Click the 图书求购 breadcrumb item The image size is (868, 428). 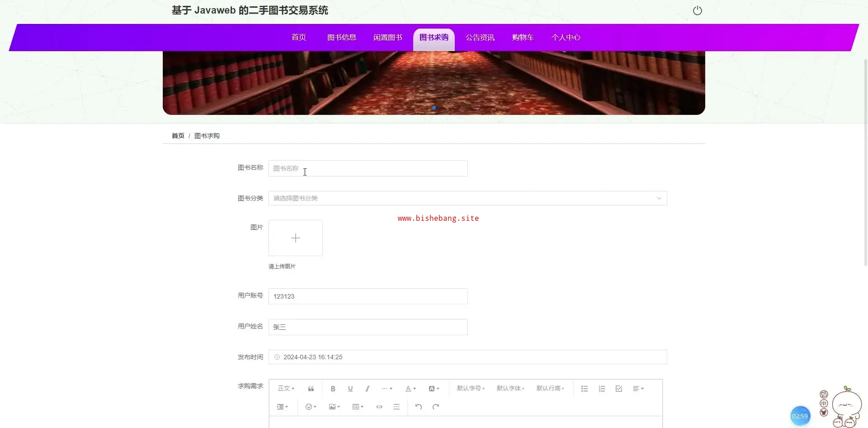coord(207,136)
